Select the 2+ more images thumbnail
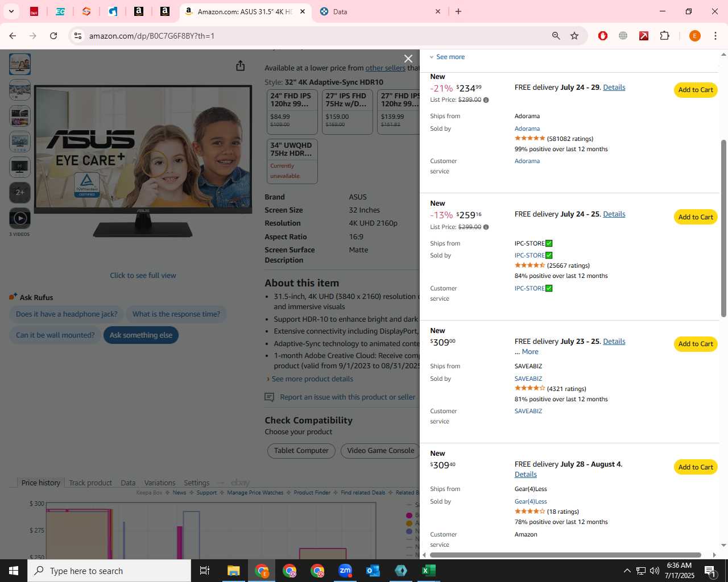This screenshot has width=728, height=582. point(20,192)
